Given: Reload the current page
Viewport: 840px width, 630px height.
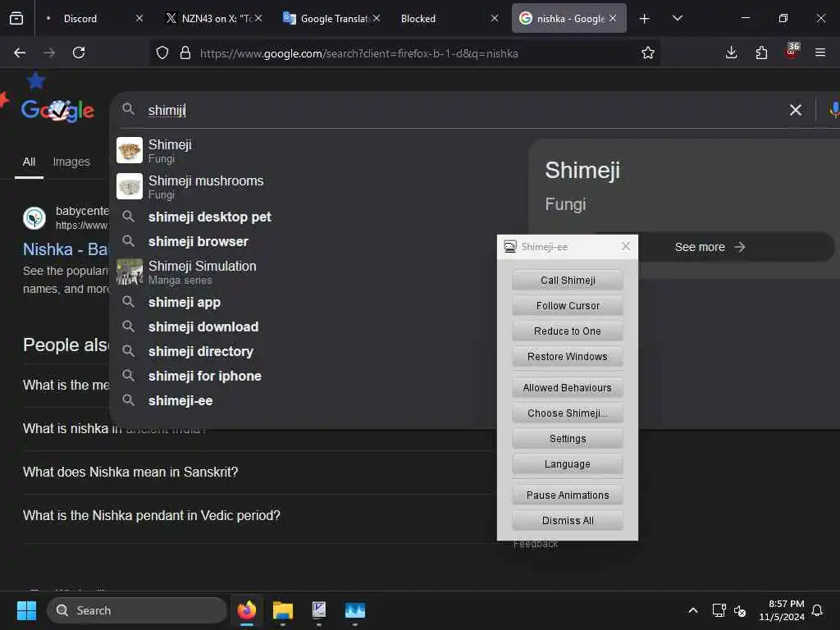Looking at the screenshot, I should [79, 52].
